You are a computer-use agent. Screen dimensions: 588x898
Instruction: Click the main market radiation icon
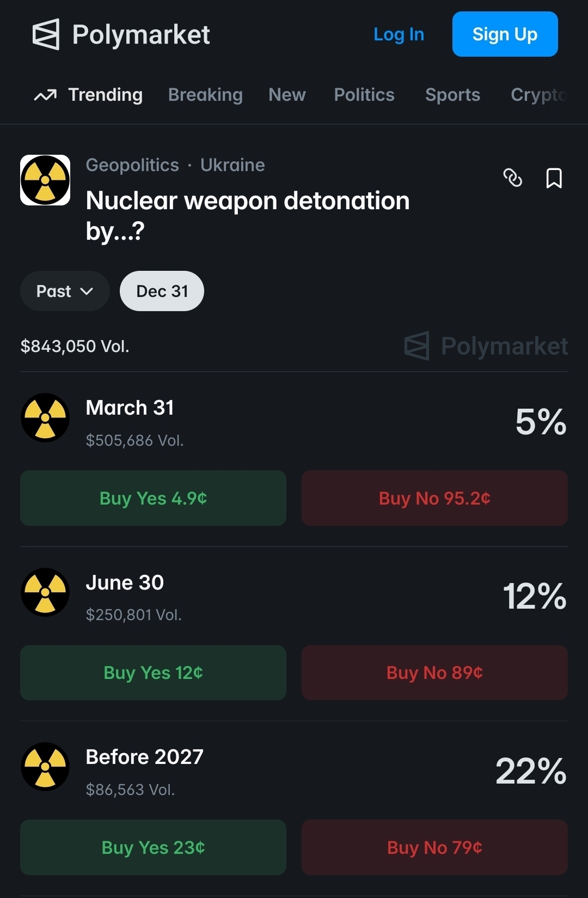click(45, 180)
